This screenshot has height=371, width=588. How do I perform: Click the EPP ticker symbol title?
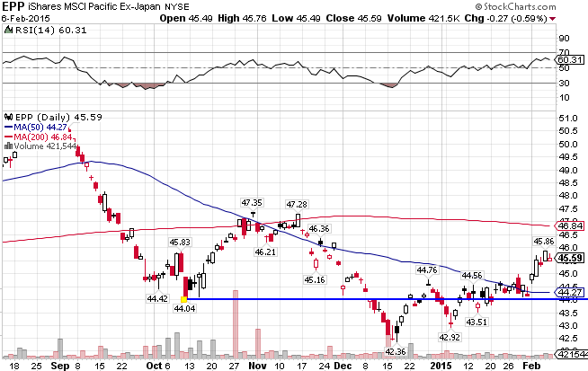[13, 6]
